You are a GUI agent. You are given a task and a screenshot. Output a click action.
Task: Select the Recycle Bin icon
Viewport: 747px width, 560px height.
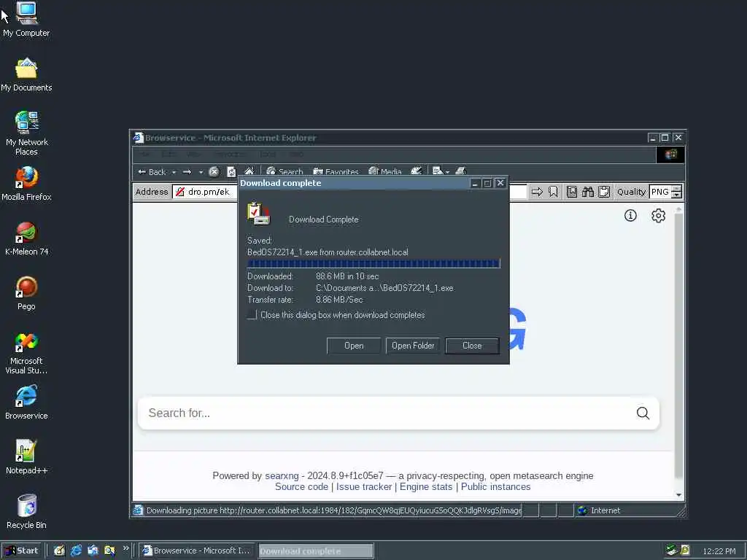point(26,512)
